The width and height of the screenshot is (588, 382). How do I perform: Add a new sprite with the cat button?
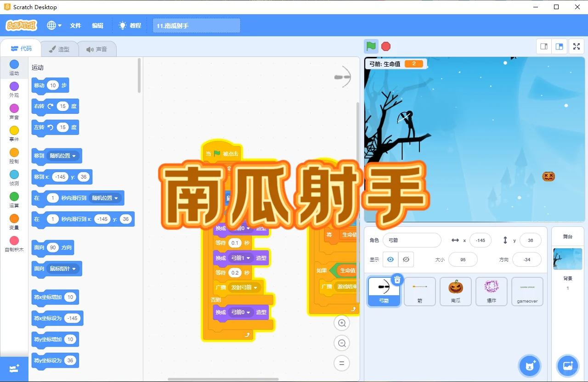(x=530, y=365)
